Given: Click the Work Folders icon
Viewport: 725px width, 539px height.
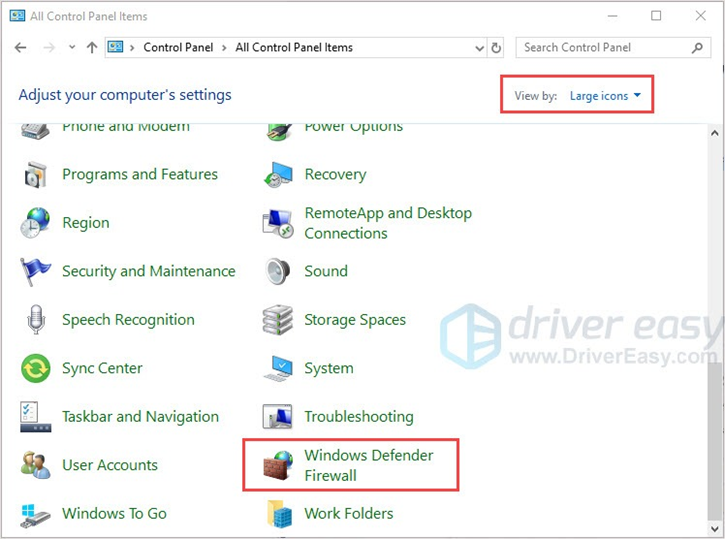Looking at the screenshot, I should click(279, 514).
